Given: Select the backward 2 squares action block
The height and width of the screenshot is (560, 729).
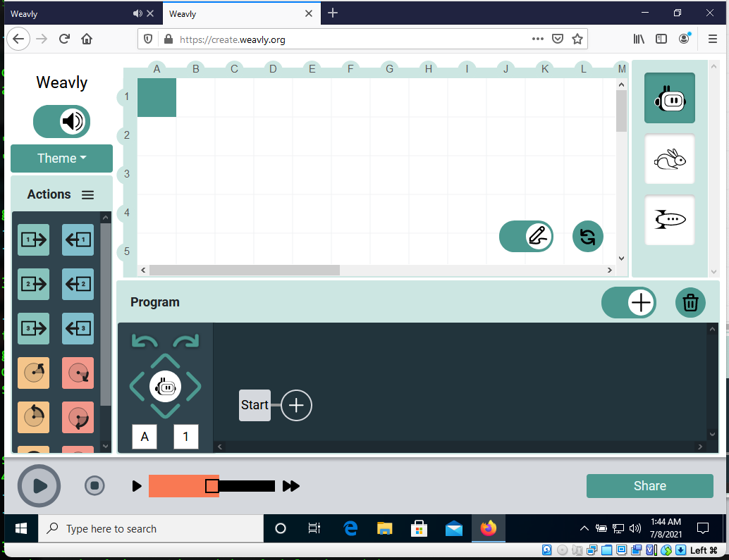Looking at the screenshot, I should [78, 284].
